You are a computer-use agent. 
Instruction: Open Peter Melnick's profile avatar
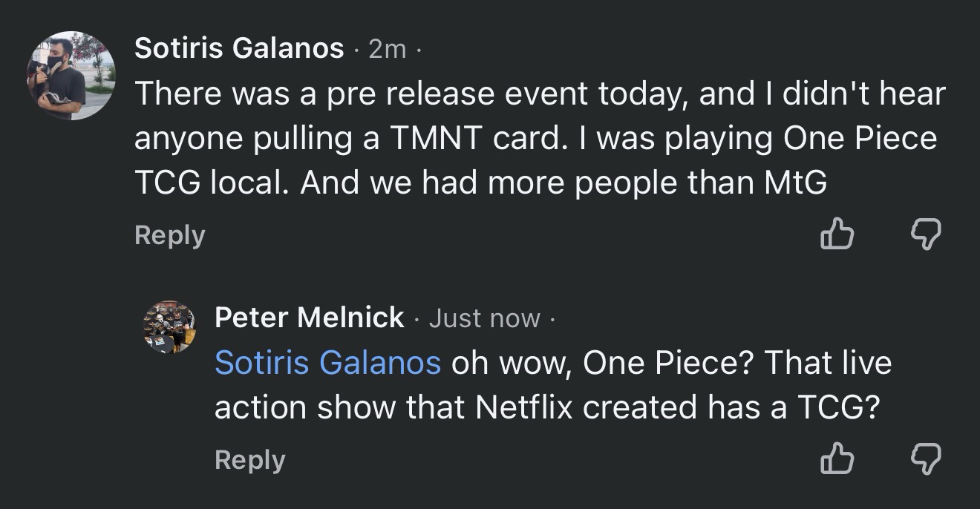pyautogui.click(x=168, y=327)
